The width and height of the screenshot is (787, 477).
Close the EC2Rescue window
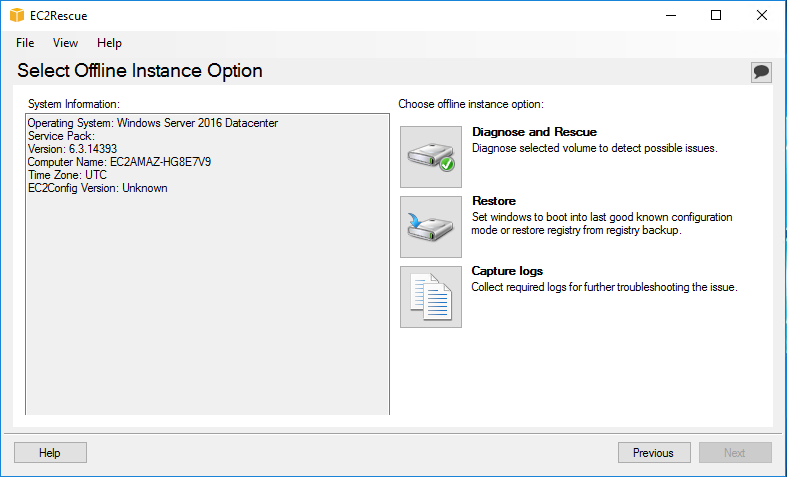(x=761, y=16)
